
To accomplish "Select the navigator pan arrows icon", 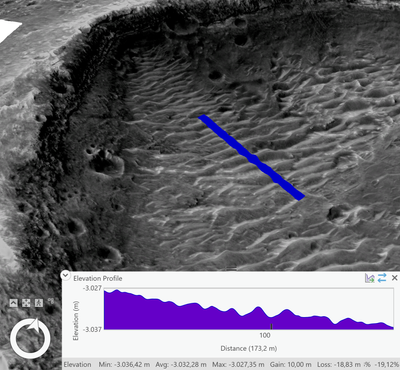I will (x=26, y=303).
